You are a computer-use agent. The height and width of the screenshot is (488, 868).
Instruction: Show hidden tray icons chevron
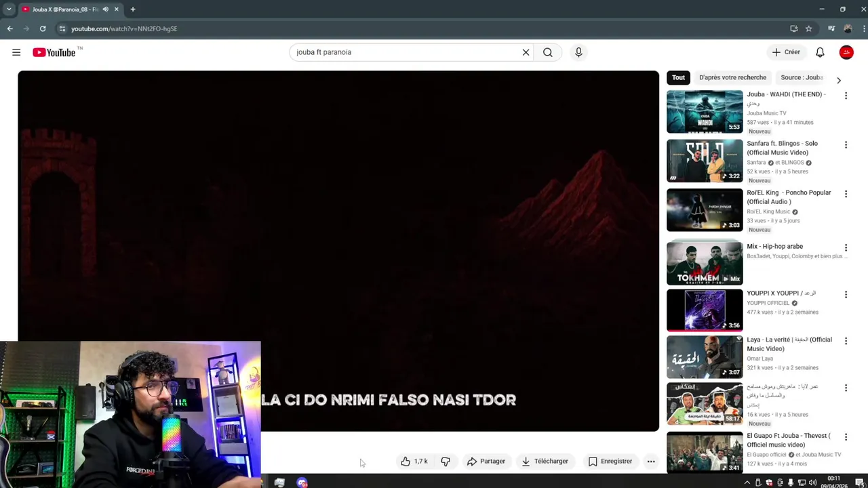point(747,483)
